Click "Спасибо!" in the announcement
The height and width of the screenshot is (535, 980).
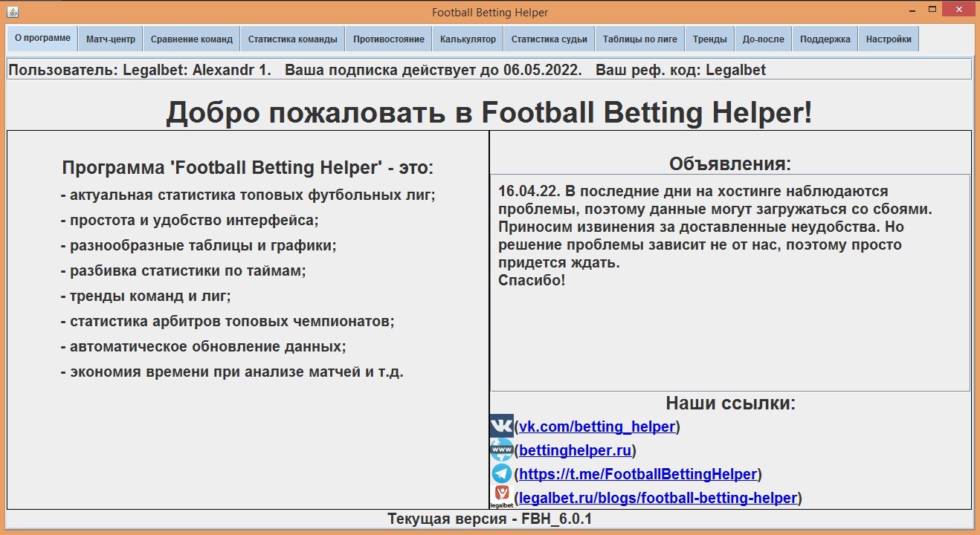click(x=532, y=281)
